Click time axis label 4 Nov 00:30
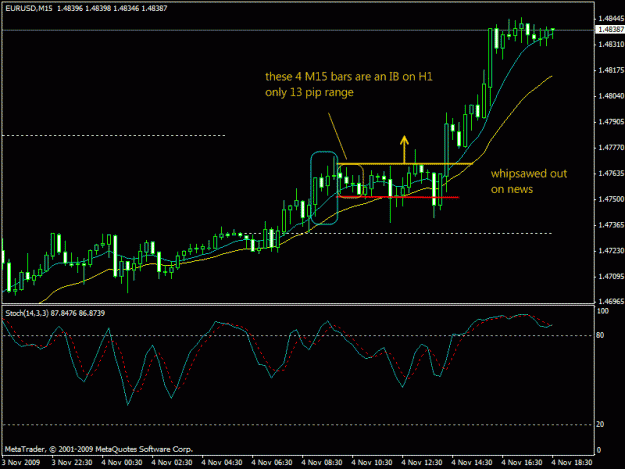Image resolution: width=625 pixels, height=469 pixels. pos(122,463)
